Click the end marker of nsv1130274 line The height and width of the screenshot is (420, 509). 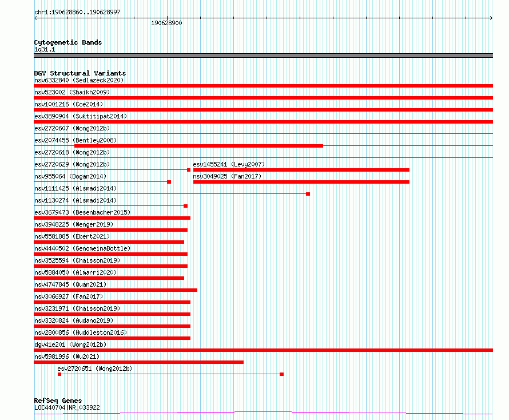click(x=186, y=206)
